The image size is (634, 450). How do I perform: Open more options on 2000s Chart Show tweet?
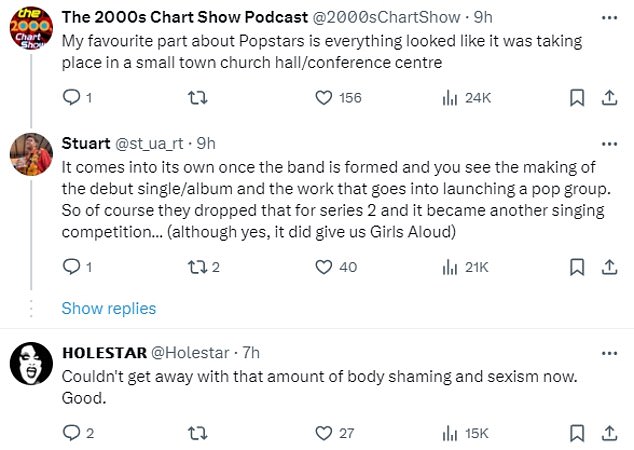click(608, 17)
